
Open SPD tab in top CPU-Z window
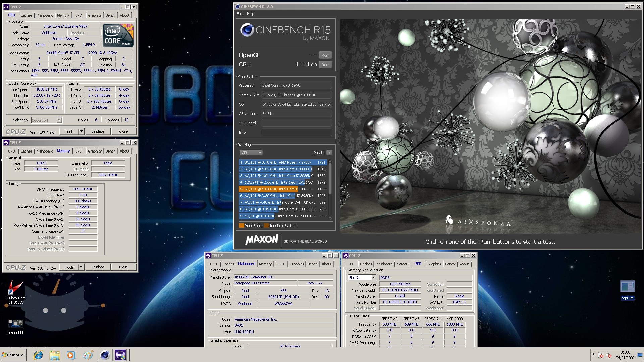coord(79,15)
